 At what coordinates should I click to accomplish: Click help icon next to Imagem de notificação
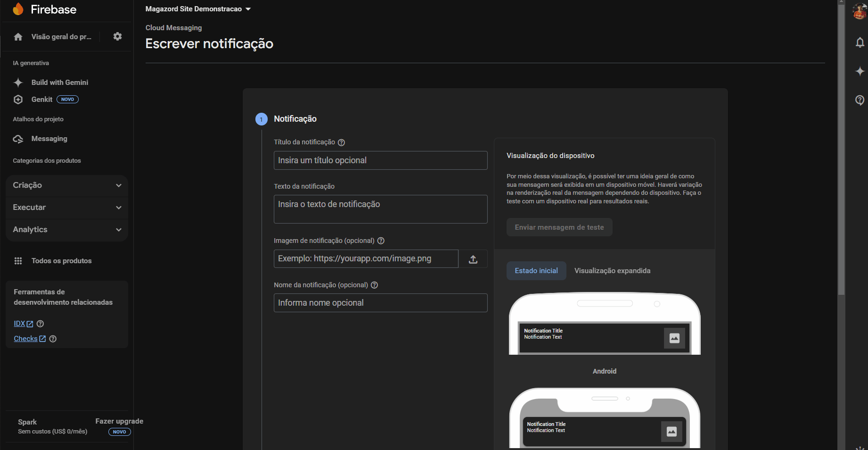[x=381, y=241]
